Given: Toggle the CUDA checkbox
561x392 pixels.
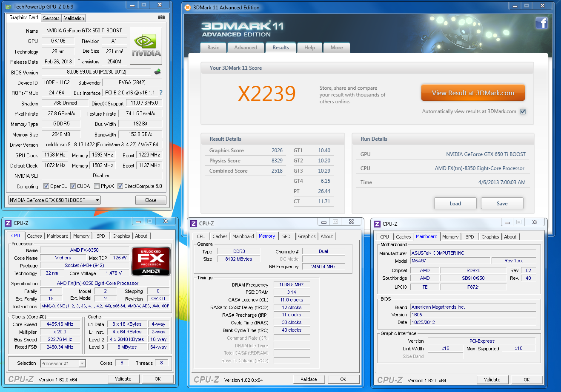Looking at the screenshot, I should click(x=73, y=186).
